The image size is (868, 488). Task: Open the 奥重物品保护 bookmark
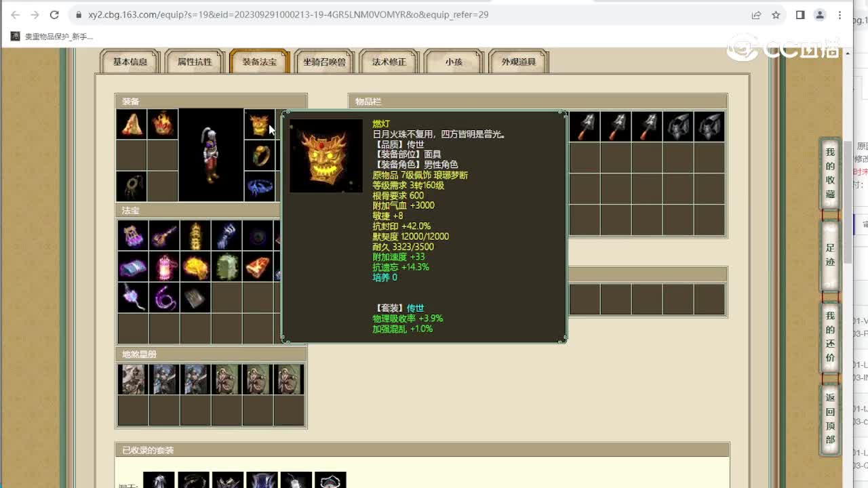[x=52, y=37]
